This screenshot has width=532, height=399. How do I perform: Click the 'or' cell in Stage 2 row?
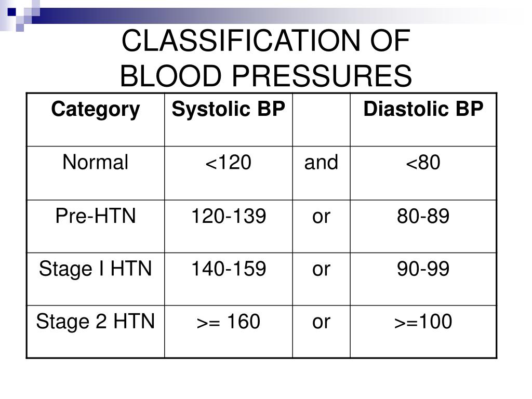(x=321, y=331)
